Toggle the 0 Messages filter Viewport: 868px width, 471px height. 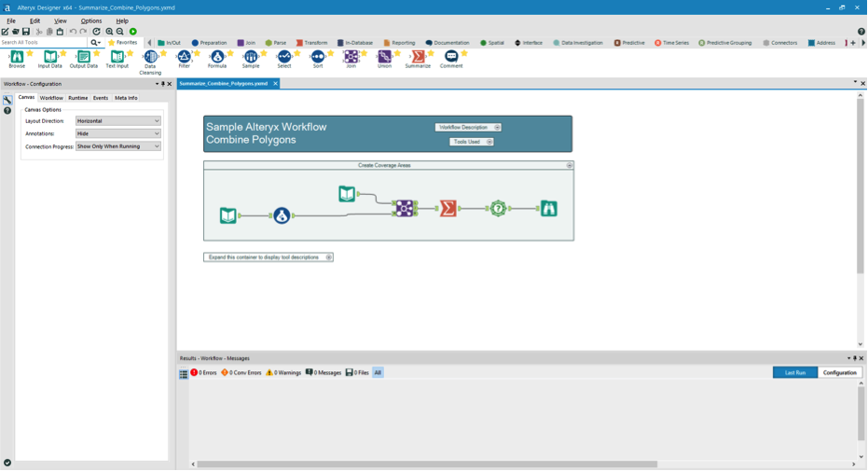pyautogui.click(x=324, y=372)
